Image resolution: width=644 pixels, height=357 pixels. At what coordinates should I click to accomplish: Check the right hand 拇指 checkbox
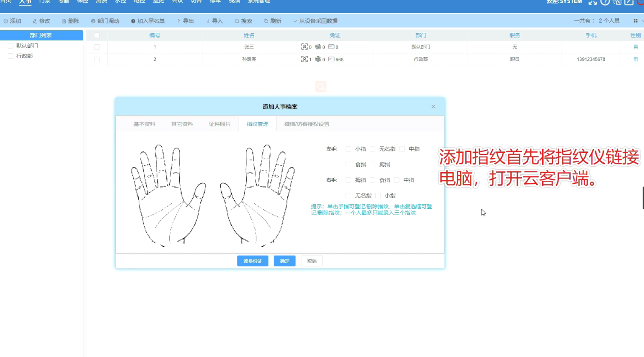pos(349,180)
